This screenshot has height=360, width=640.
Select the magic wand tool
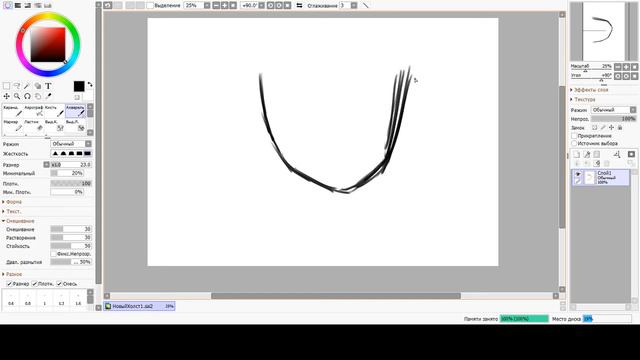click(27, 86)
